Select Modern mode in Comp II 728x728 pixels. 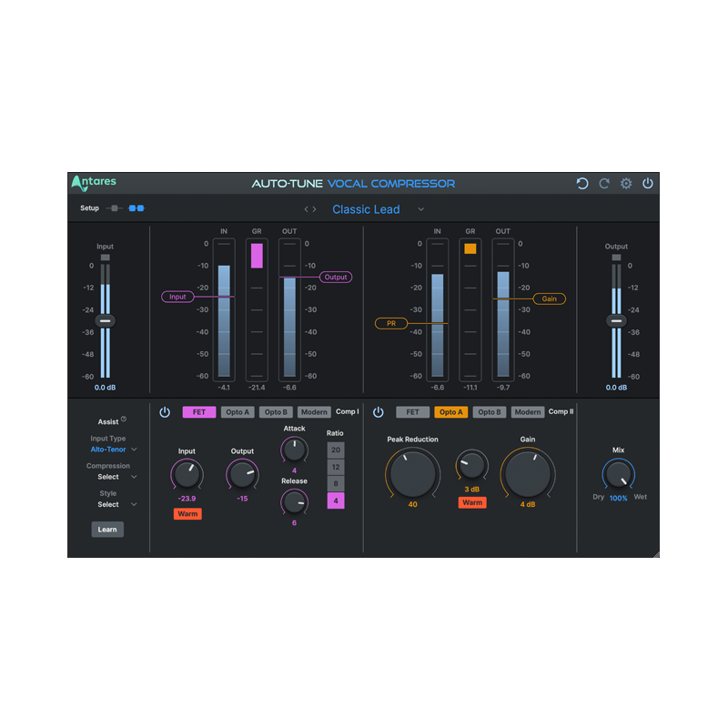tap(528, 412)
